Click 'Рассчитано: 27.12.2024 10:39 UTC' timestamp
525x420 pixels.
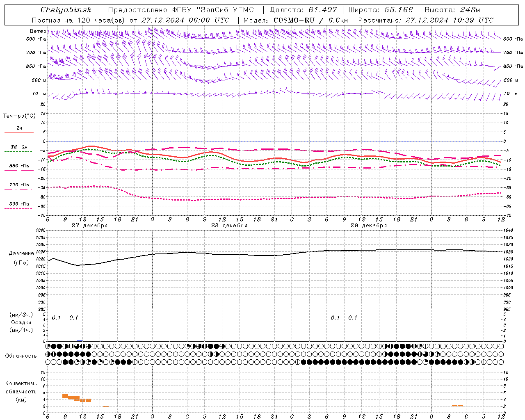point(426,20)
